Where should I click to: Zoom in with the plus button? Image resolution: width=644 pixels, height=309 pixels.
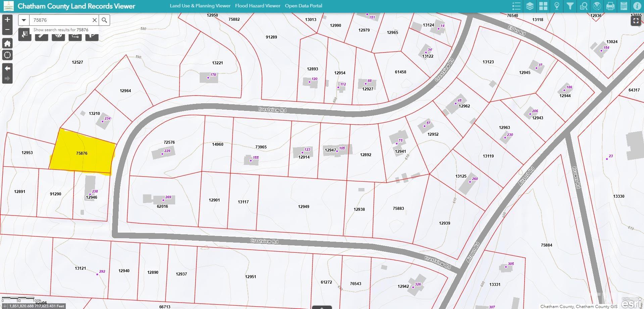coord(7,19)
